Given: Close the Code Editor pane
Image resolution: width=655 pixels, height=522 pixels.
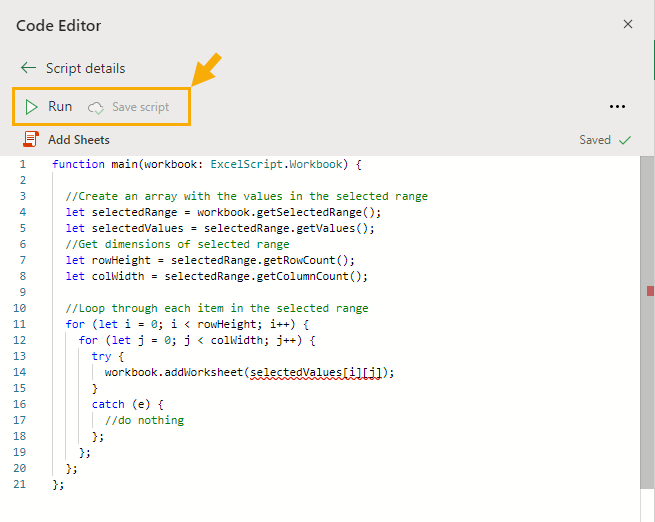Looking at the screenshot, I should [627, 24].
